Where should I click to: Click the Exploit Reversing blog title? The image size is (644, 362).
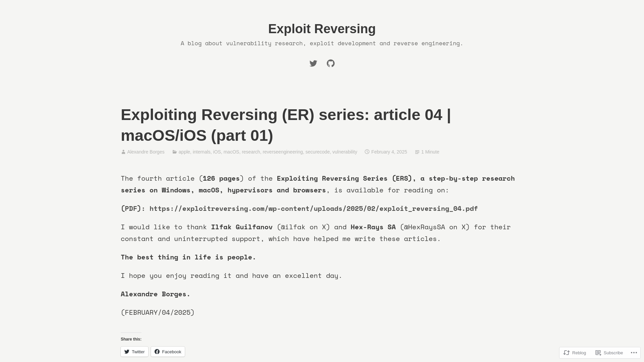(322, 29)
